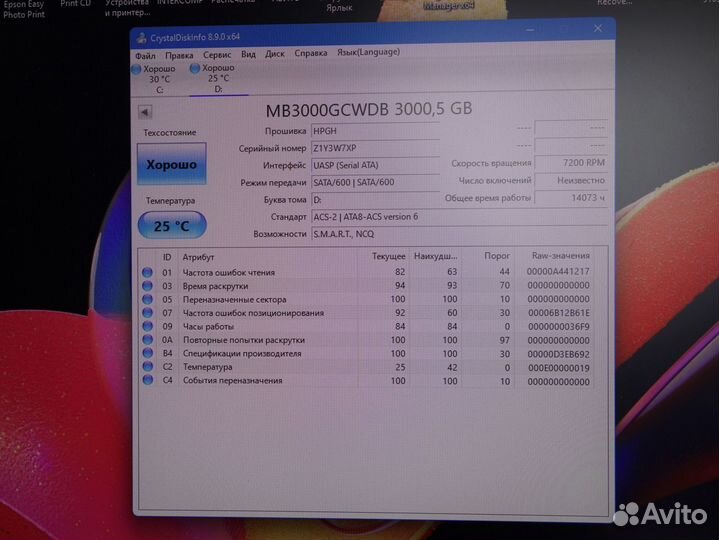Click status circle for attribute C2

pyautogui.click(x=147, y=367)
